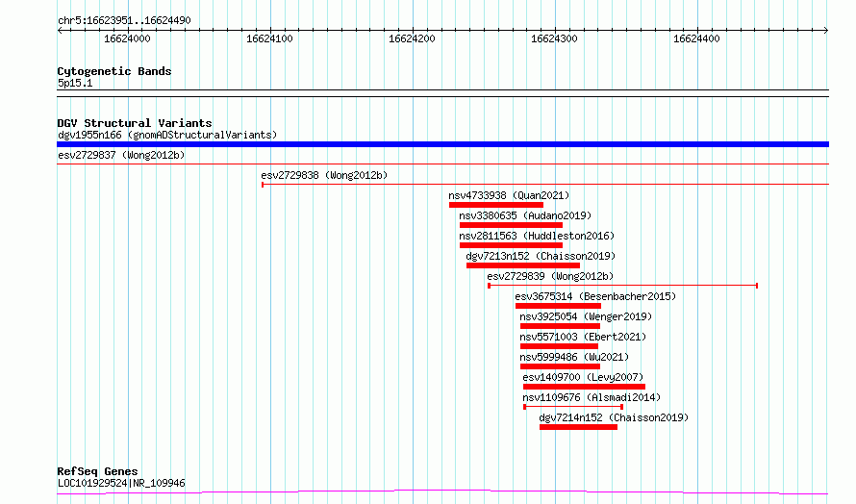Click the nsv2811563 red variant bar
This screenshot has width=856, height=504.
tap(511, 245)
